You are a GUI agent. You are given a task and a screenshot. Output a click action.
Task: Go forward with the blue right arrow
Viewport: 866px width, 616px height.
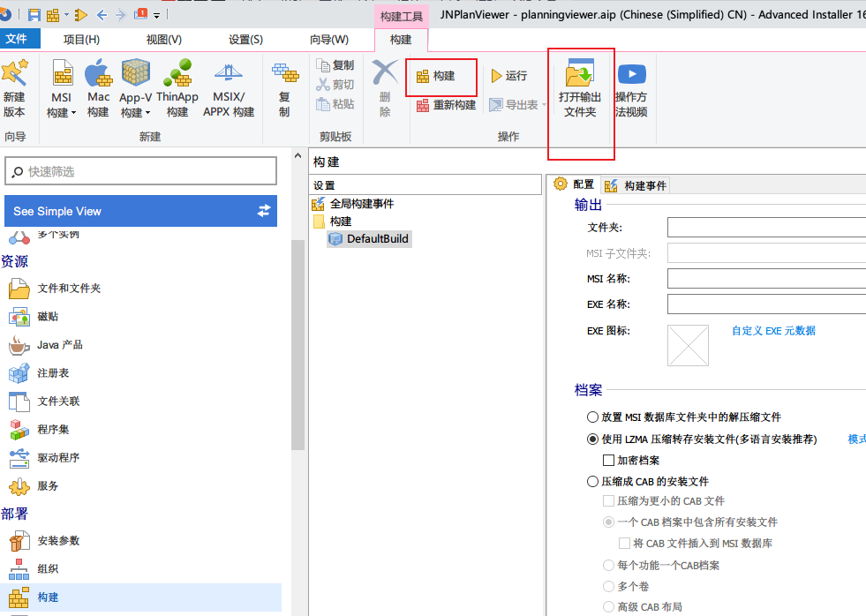(121, 15)
